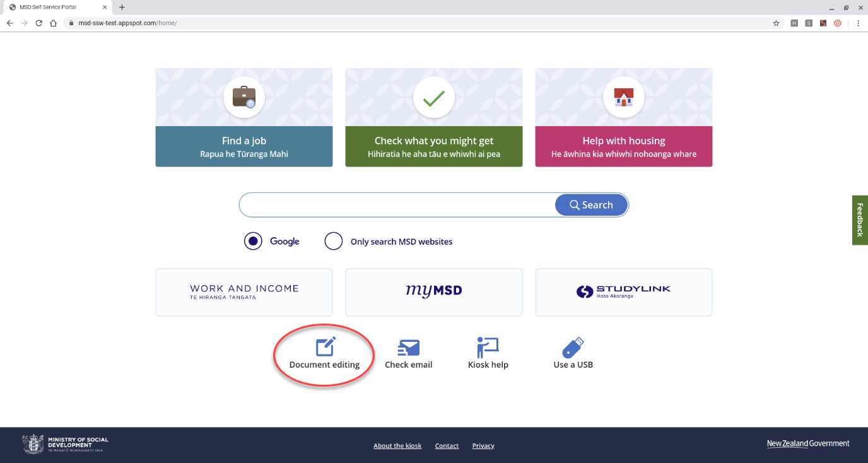Image resolution: width=868 pixels, height=463 pixels.
Task: Open Kiosk help
Action: pyautogui.click(x=488, y=354)
